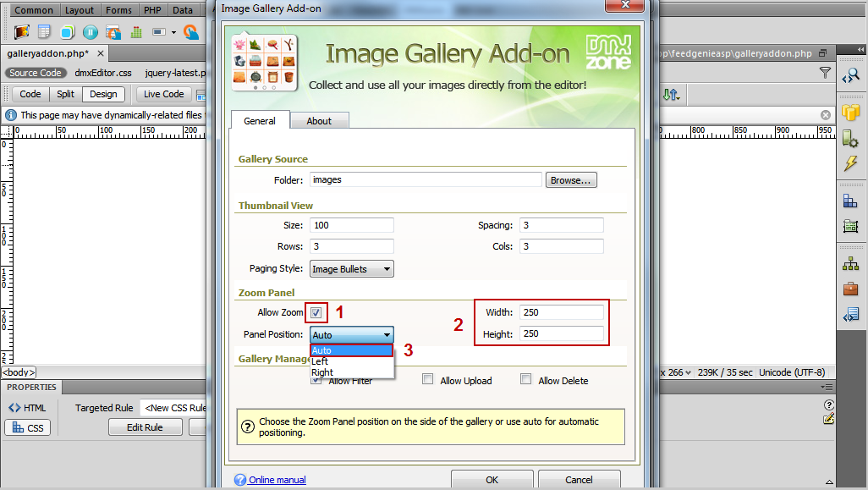Switch to the General tab
Viewport: 868px width, 490px height.
point(260,121)
